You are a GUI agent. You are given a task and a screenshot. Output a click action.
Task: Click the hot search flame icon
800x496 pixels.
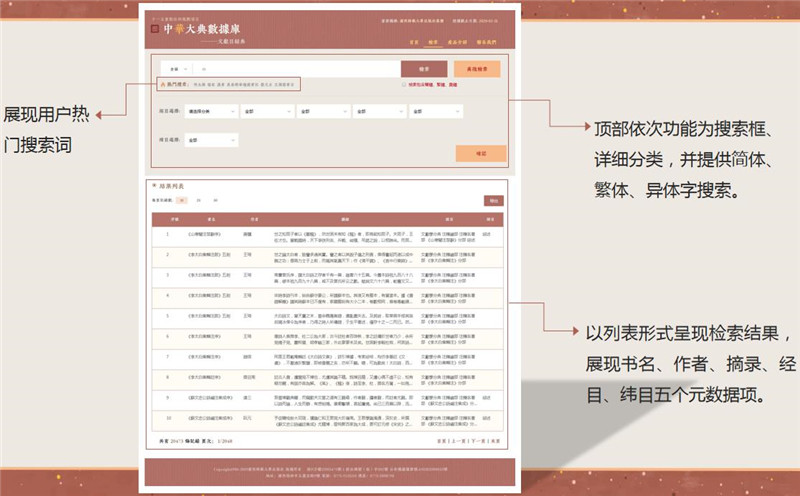tap(160, 84)
